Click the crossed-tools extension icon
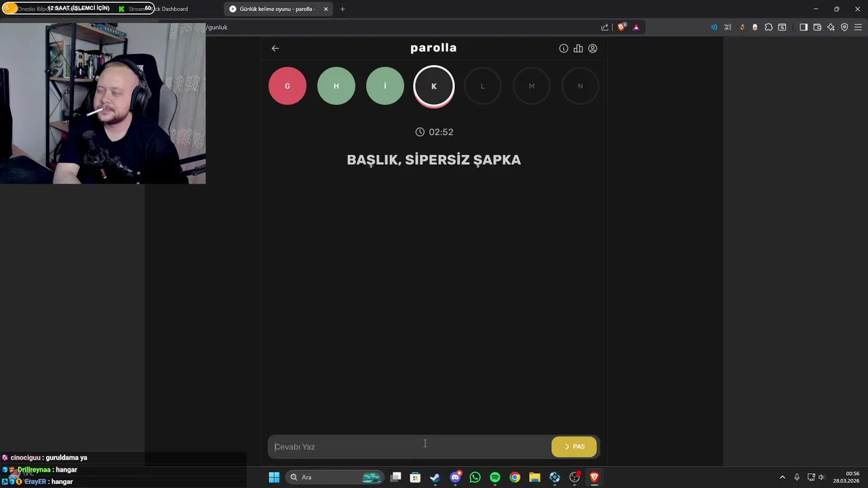The width and height of the screenshot is (868, 488). [x=728, y=27]
